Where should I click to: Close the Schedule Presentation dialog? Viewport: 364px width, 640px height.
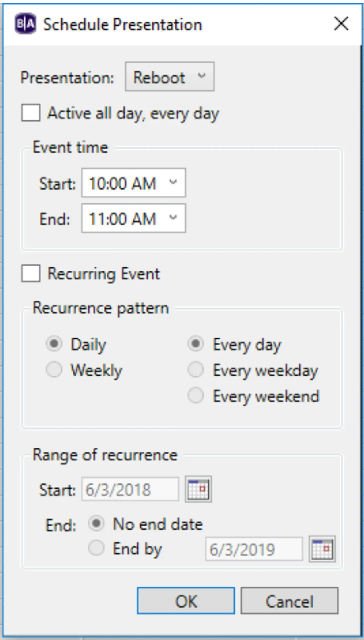pos(341,23)
